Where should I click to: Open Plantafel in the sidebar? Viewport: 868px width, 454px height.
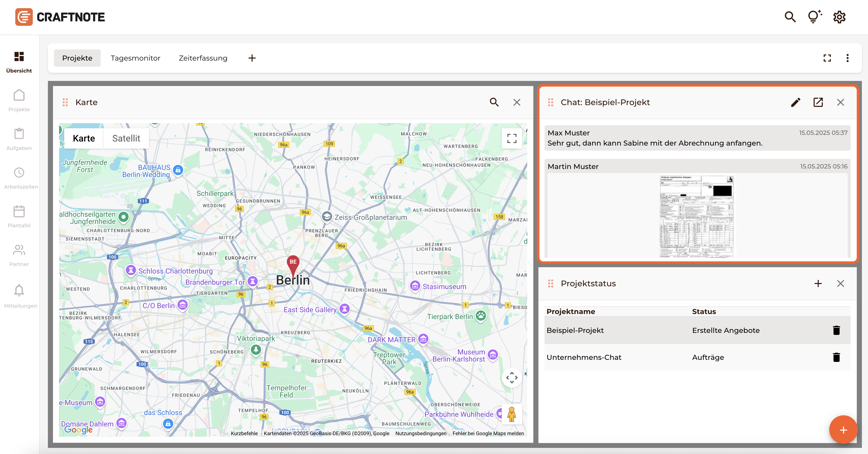19,217
